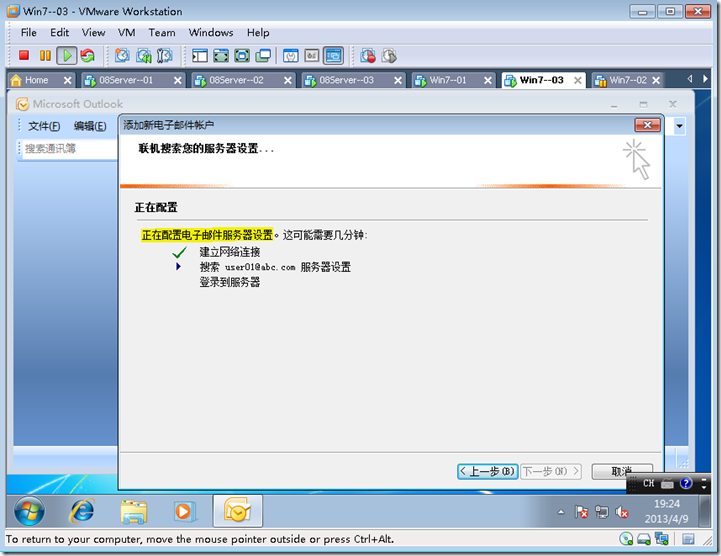The image size is (721, 556).
Task: Suspend the VM with the pause icon
Action: pyautogui.click(x=45, y=56)
